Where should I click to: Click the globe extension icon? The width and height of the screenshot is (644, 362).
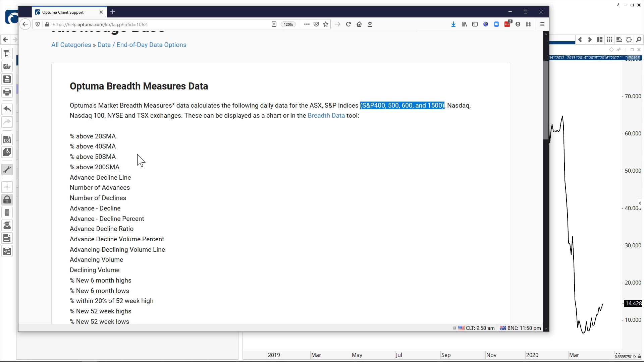(486, 24)
